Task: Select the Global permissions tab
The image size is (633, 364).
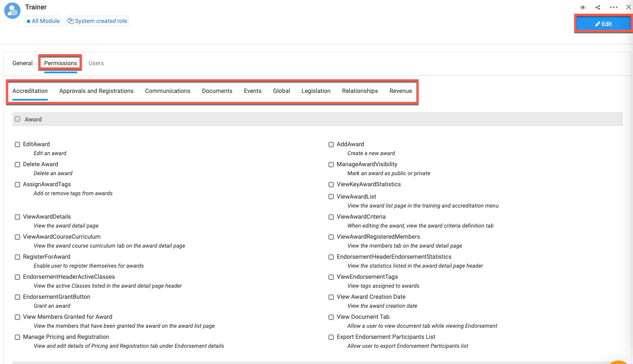Action: coord(281,91)
